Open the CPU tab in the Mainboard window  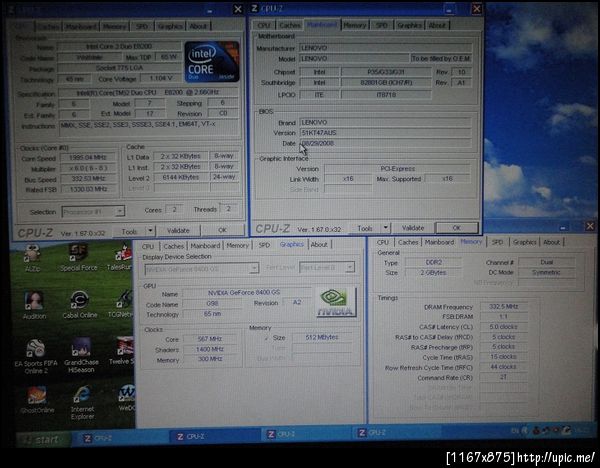tap(264, 25)
